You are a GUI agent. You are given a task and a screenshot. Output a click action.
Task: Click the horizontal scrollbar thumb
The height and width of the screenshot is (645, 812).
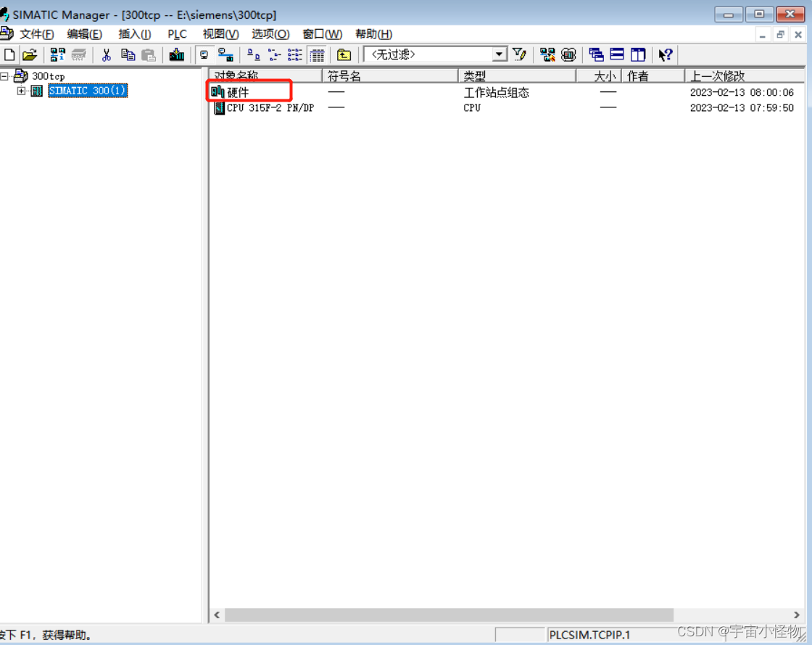(449, 615)
